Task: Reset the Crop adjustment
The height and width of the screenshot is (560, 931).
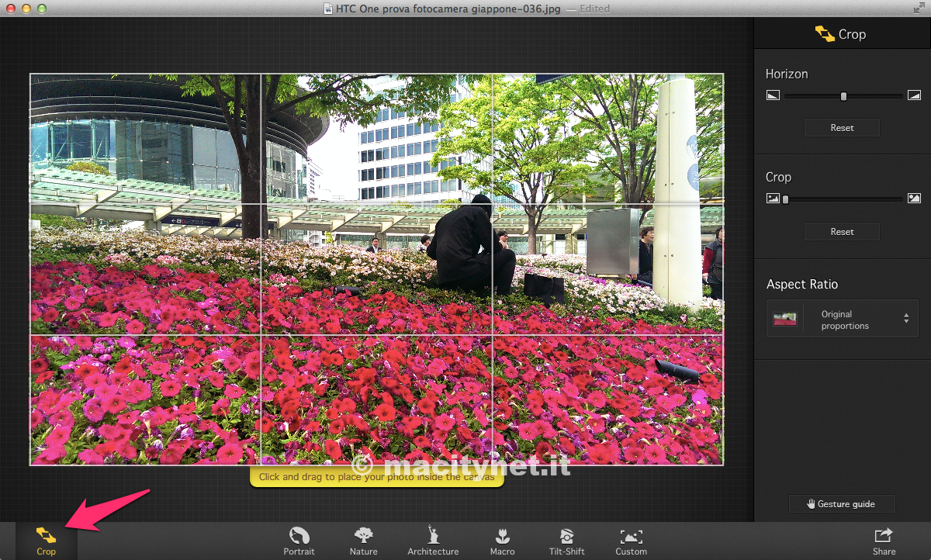Action: (x=842, y=232)
